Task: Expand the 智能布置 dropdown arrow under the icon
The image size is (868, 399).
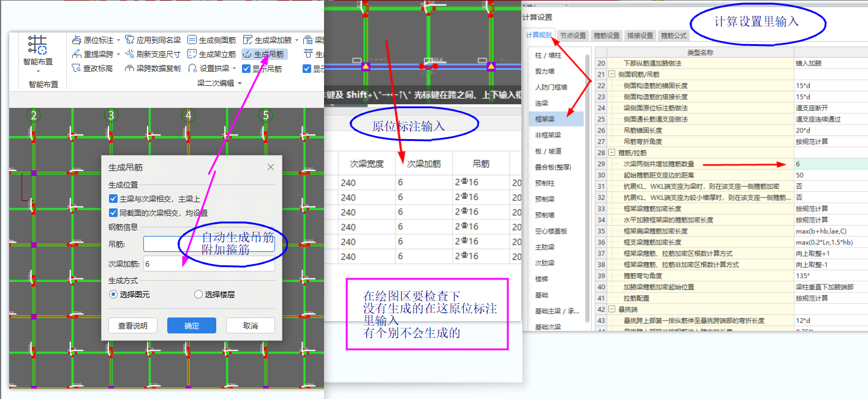Action: 37,70
